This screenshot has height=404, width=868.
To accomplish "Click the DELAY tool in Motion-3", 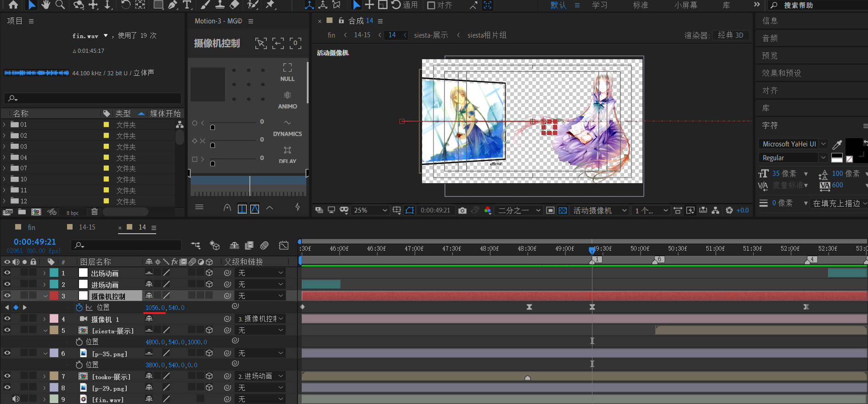I will (x=287, y=155).
